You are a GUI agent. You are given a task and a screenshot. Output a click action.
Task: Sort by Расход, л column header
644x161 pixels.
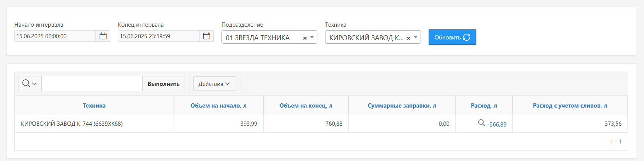484,106
